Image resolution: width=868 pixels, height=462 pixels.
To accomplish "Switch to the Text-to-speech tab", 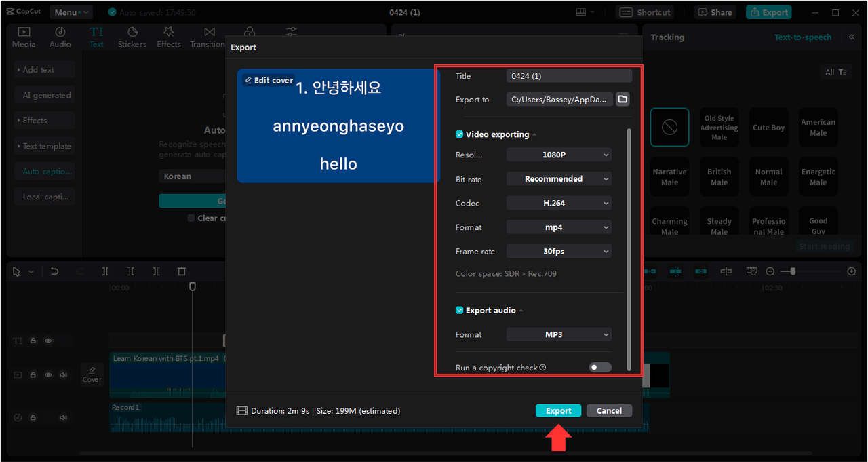I will 803,37.
